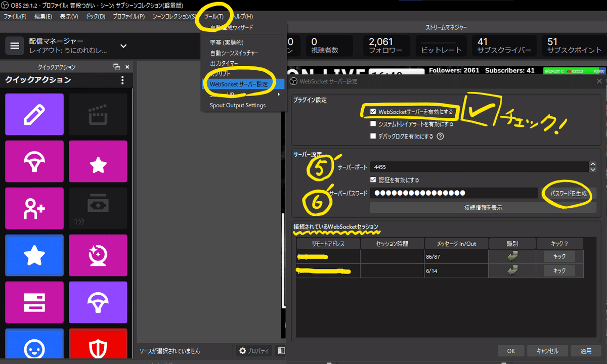Toggle 認証を有効にする checkbox

373,180
